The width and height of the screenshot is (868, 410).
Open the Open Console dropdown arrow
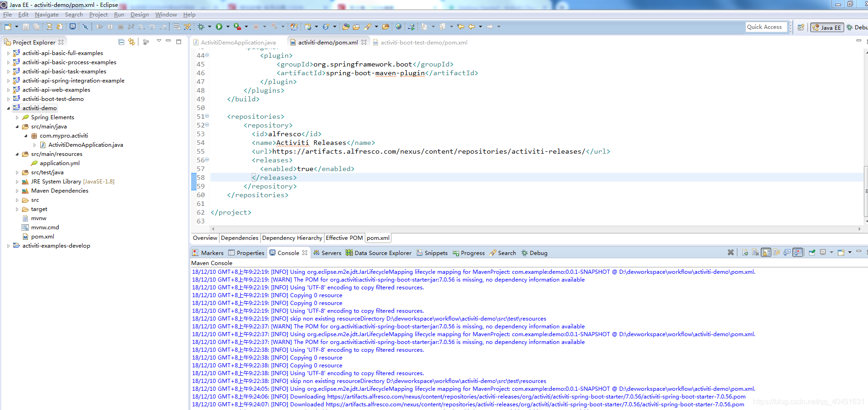850,252
